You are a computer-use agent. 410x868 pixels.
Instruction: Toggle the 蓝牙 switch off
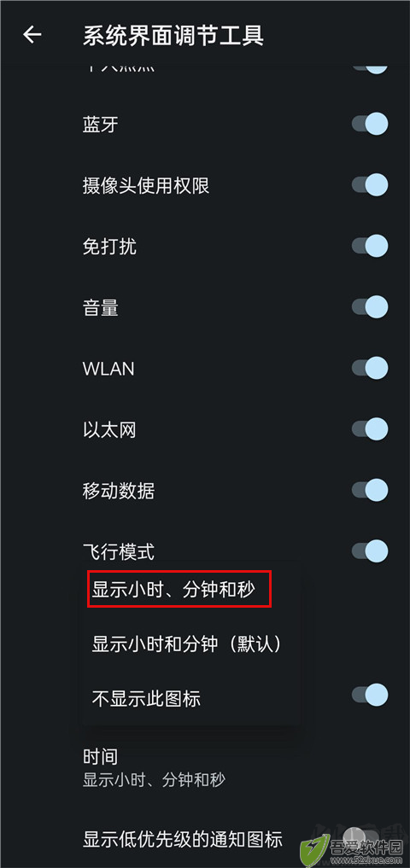point(370,124)
